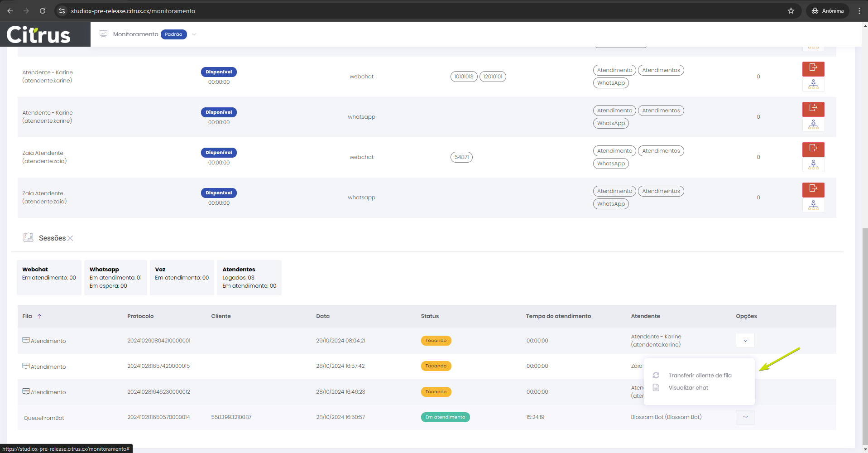The width and height of the screenshot is (868, 453).
Task: Select Transferir cliente de fila menu option
Action: [700, 376]
